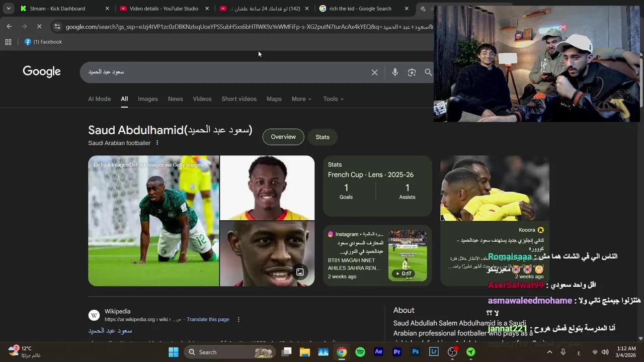Open AI Mode search tab
The image size is (644, 362).
pyautogui.click(x=99, y=99)
